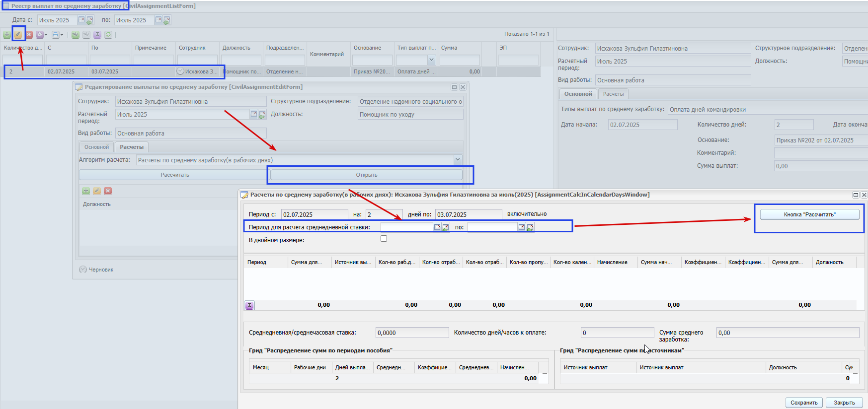The image size is (868, 409).
Task: Click 'Должность' column header in sources grid
Action: (802, 367)
